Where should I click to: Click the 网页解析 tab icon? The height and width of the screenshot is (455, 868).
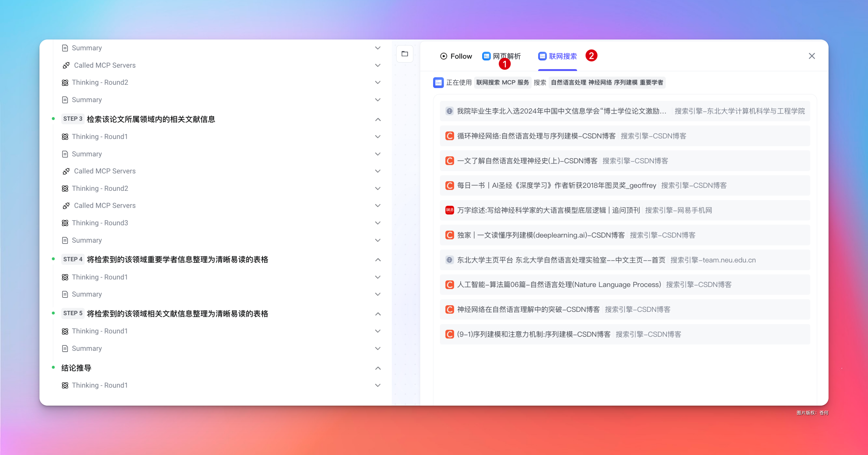[x=486, y=56]
